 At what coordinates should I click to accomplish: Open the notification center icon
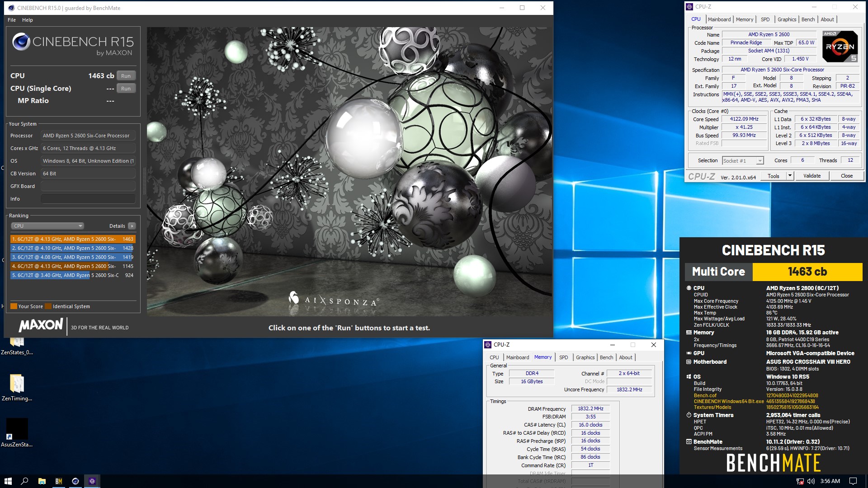coord(853,481)
